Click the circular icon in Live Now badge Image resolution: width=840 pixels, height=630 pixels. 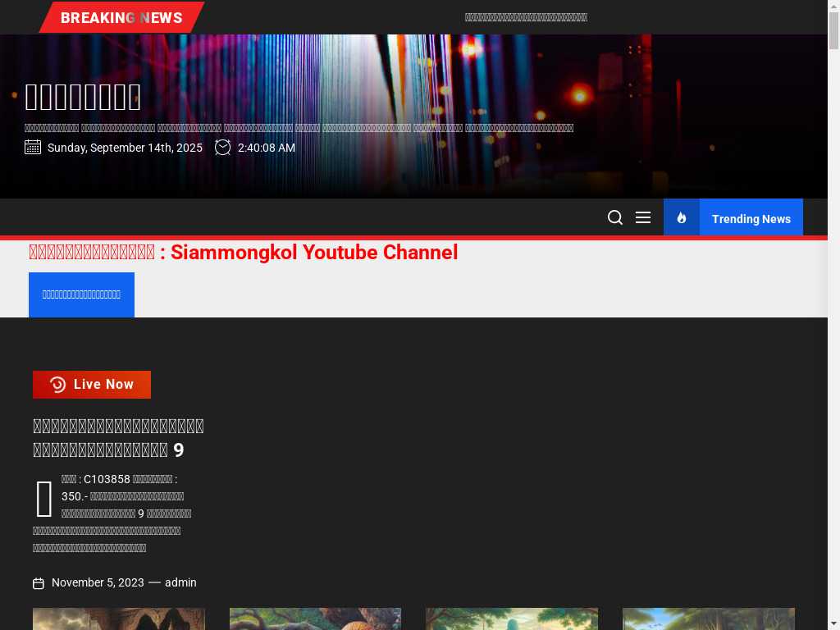pyautogui.click(x=57, y=385)
